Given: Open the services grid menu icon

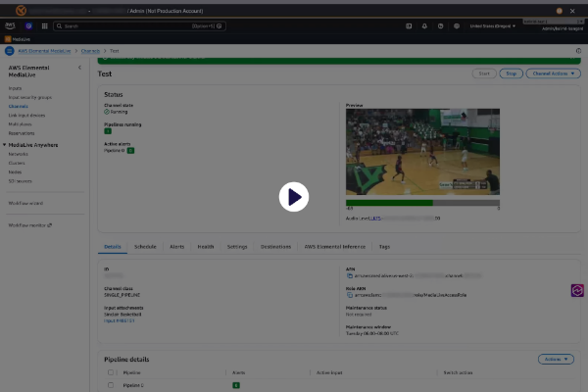Looking at the screenshot, I should (45, 25).
